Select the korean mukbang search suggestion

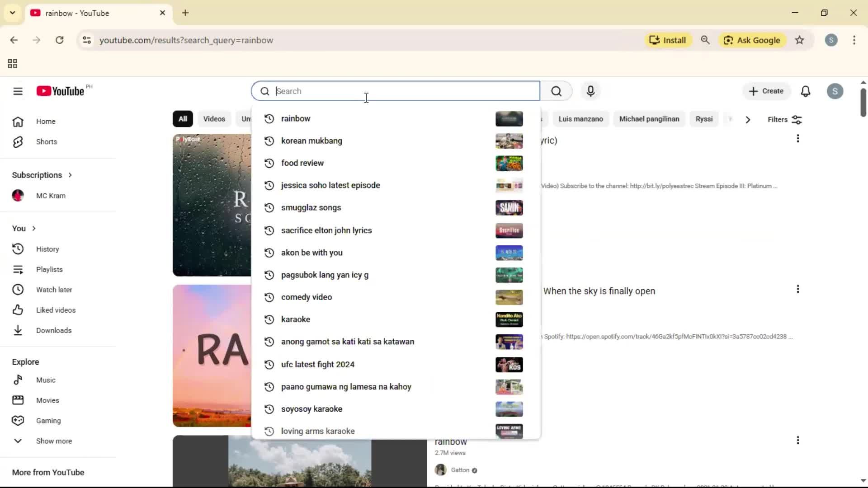pos(312,141)
